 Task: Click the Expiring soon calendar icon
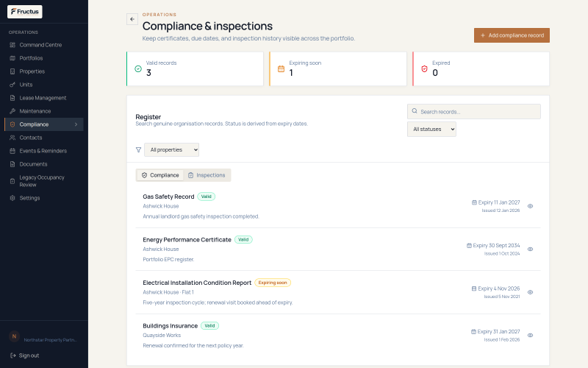pos(281,68)
